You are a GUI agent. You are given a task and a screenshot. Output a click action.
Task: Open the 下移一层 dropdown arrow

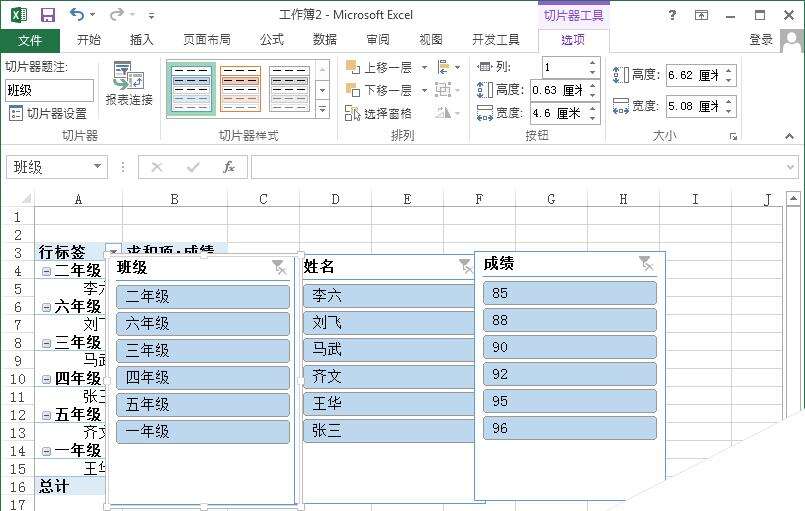coord(424,90)
